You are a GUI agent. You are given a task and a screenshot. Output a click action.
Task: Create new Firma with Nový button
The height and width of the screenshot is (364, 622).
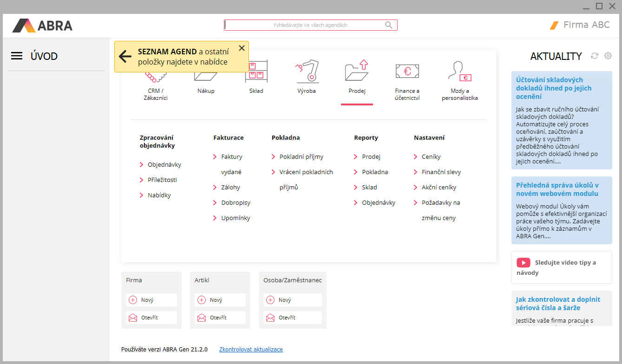[x=151, y=300]
